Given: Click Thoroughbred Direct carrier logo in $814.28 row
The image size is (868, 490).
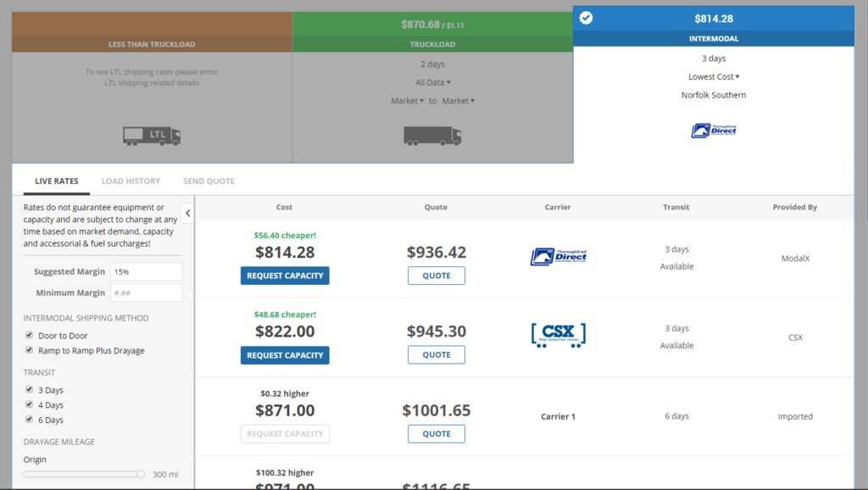Looking at the screenshot, I should (x=558, y=257).
